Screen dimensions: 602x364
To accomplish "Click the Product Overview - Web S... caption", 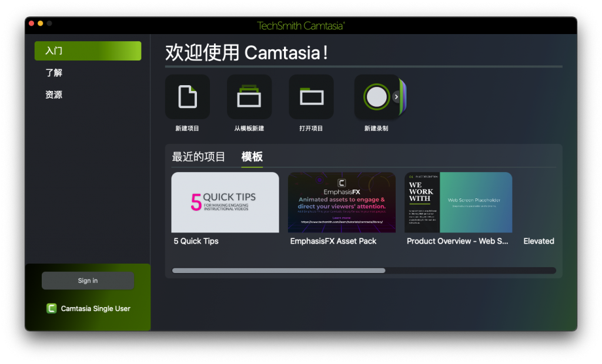I will tap(457, 241).
